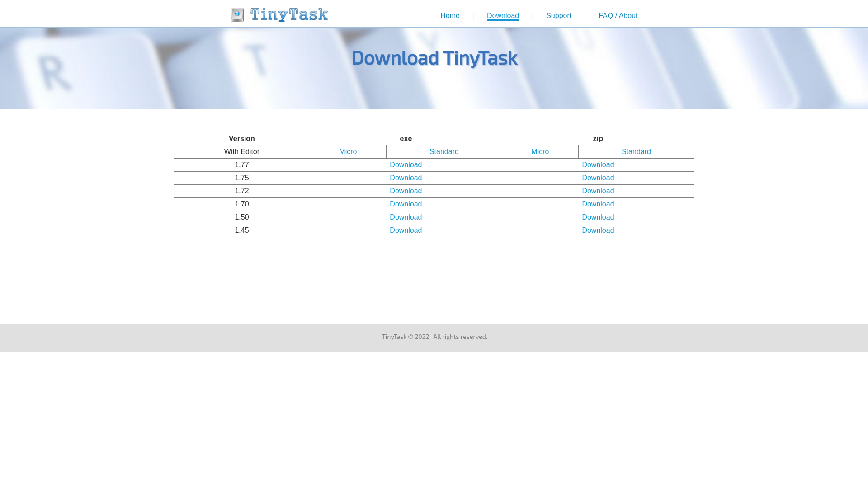The width and height of the screenshot is (868, 488).
Task: Click the With Editor row label
Action: coord(242,152)
